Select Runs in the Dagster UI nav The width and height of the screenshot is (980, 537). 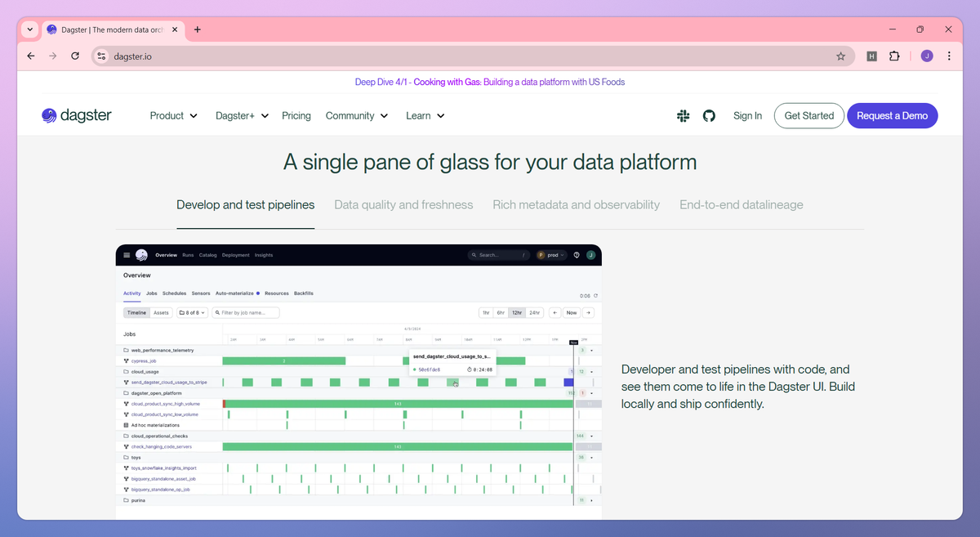tap(188, 255)
